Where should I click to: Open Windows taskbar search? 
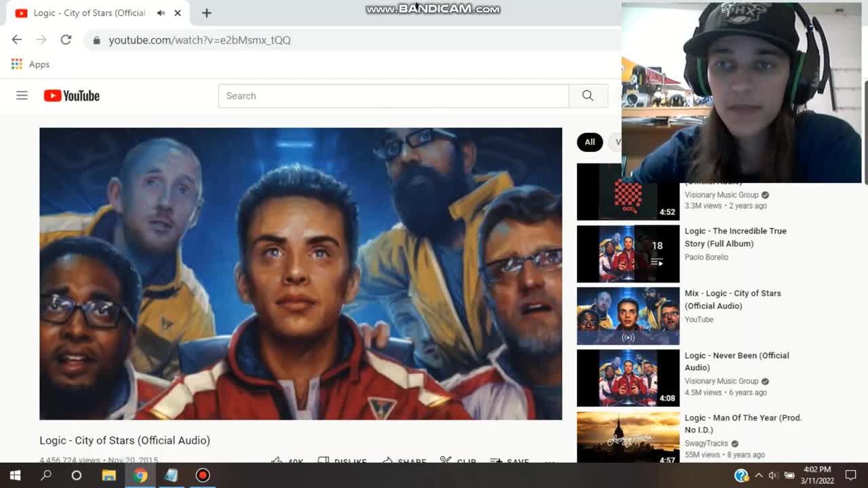tap(46, 475)
